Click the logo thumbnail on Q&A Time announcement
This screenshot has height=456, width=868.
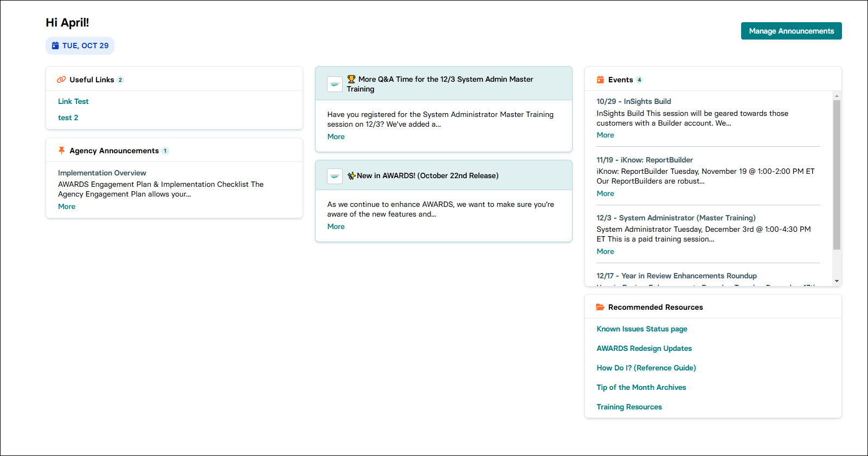(x=335, y=84)
